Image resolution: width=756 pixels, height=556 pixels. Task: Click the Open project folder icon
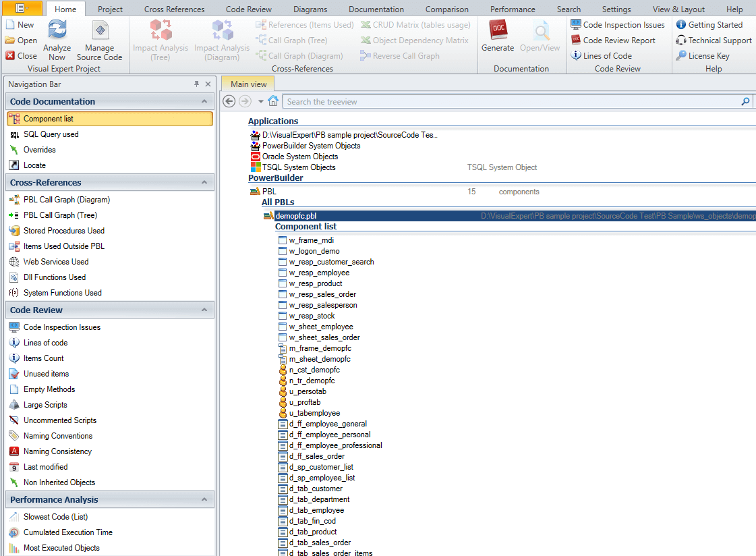click(x=21, y=40)
